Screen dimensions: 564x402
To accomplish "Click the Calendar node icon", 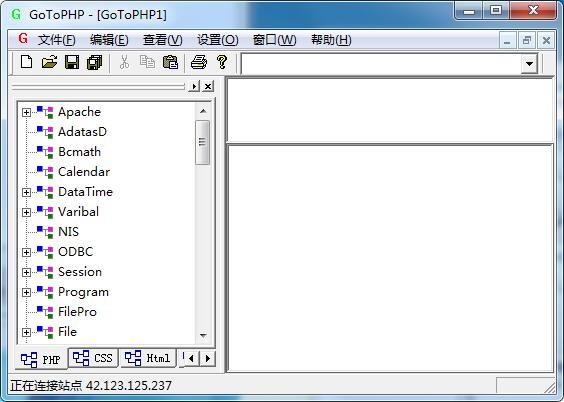I will [45, 172].
